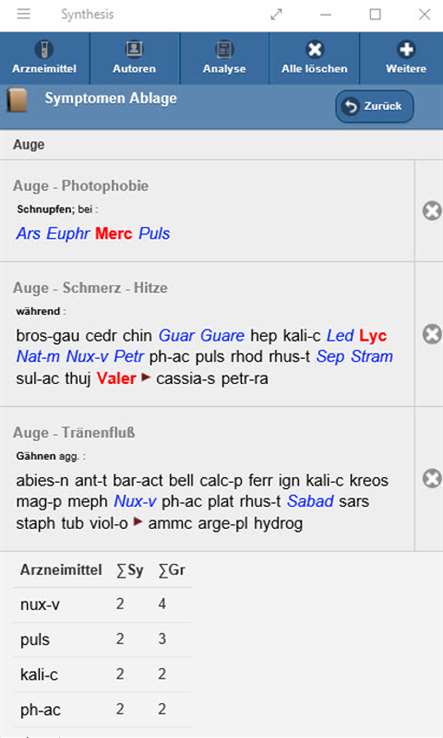Sort by the ∑Gr column header
Screen dimensions: 443x738
pyautogui.click(x=172, y=570)
